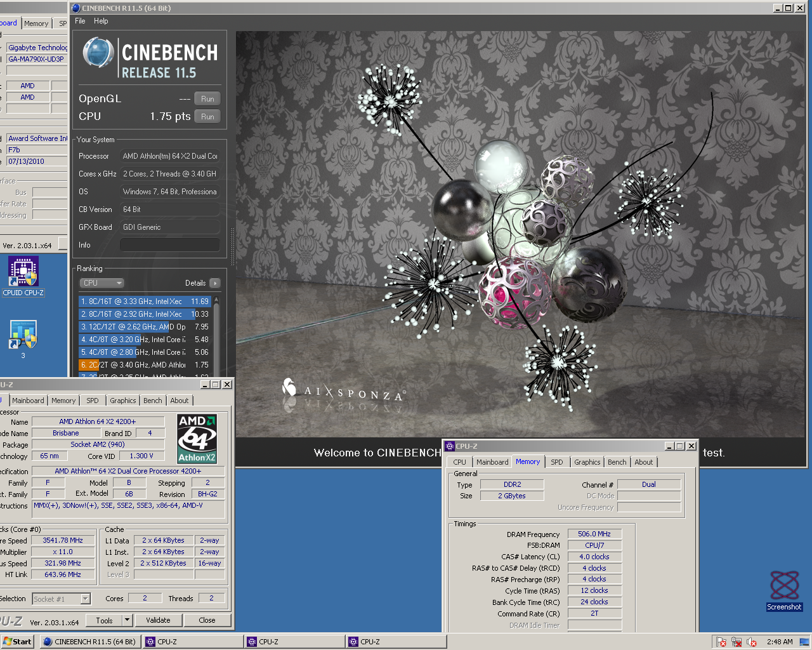Click the CPU-Z memory window title icon
The height and width of the screenshot is (650, 812).
pyautogui.click(x=450, y=446)
